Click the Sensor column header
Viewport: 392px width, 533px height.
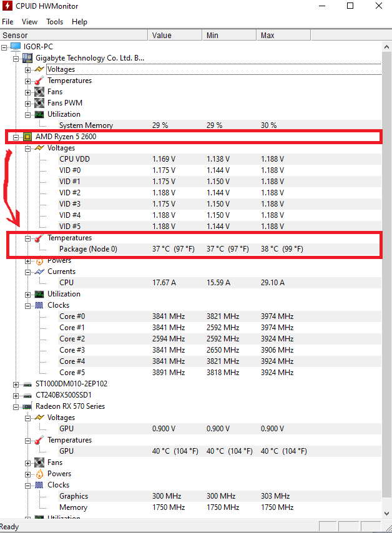(74, 36)
